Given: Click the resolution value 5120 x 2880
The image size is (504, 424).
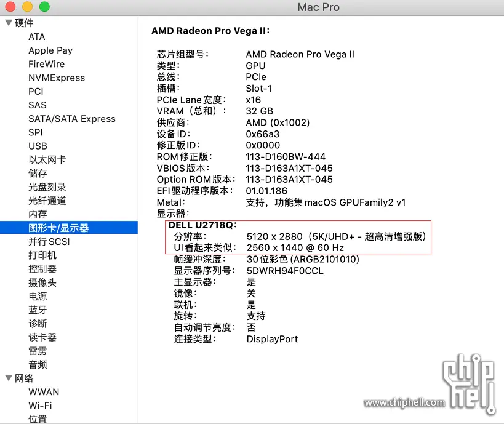Looking at the screenshot, I should pos(274,236).
